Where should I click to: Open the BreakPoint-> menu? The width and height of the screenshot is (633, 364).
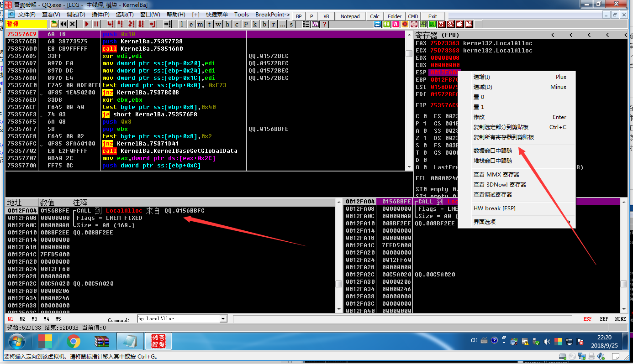pos(272,15)
